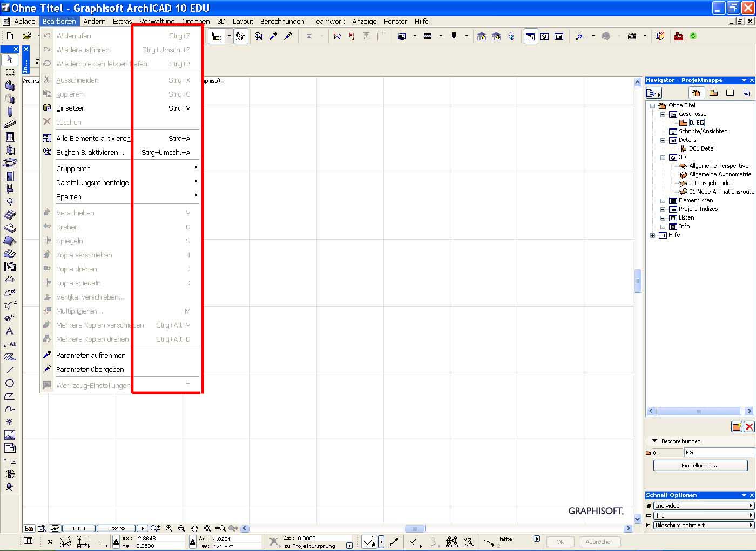Click the red brick library icon
The height and width of the screenshot is (551, 756).
point(679,36)
